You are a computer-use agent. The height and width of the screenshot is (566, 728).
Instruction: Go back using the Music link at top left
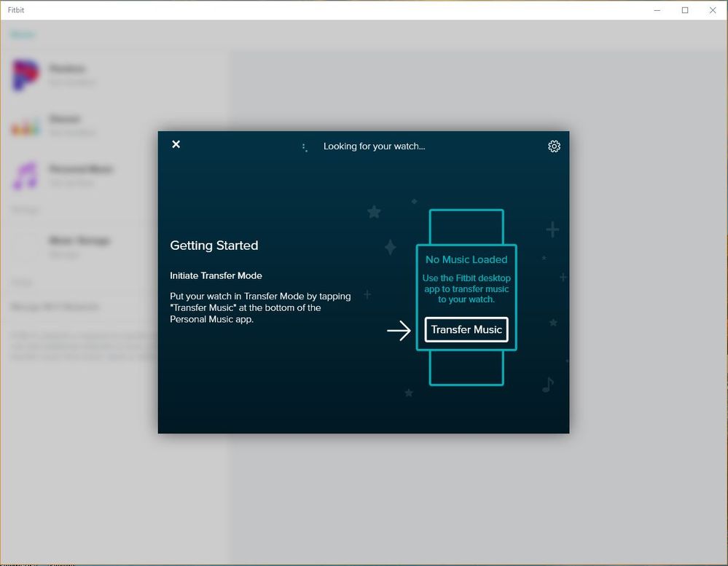tap(23, 34)
